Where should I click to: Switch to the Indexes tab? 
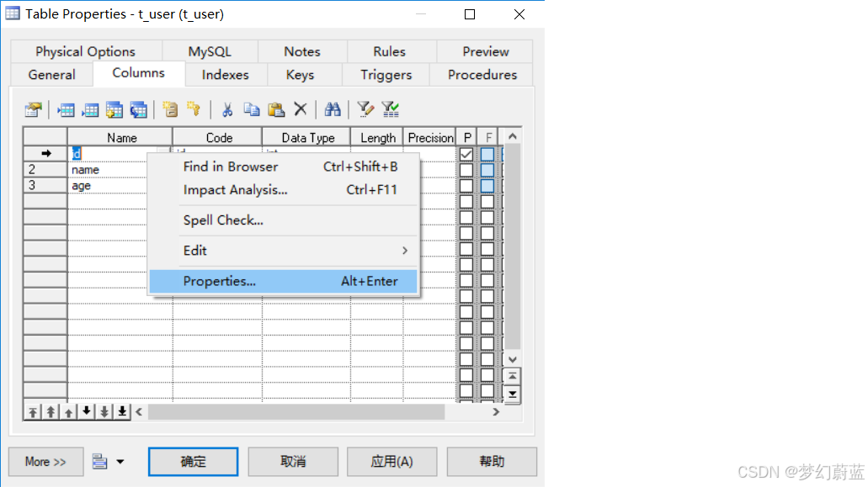pyautogui.click(x=225, y=74)
